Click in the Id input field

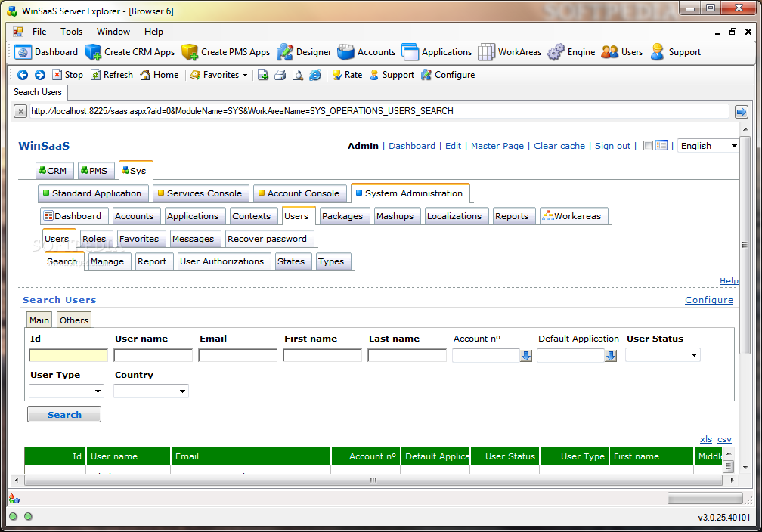pos(69,356)
